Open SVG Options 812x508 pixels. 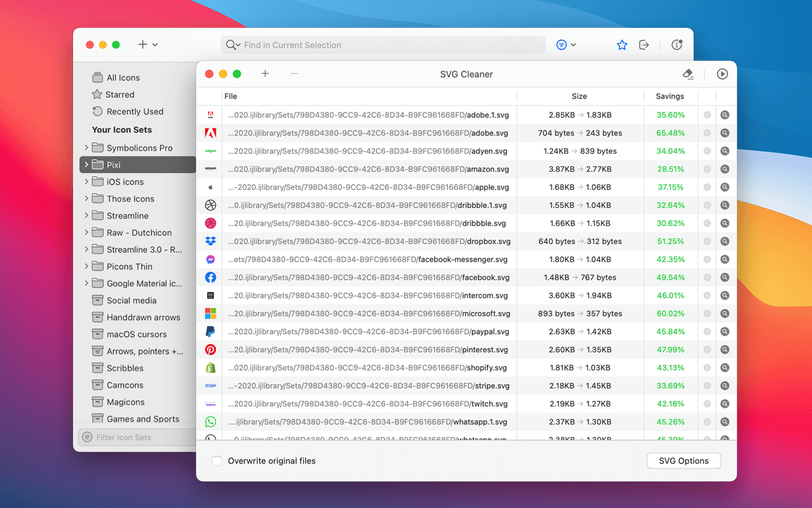click(x=684, y=461)
